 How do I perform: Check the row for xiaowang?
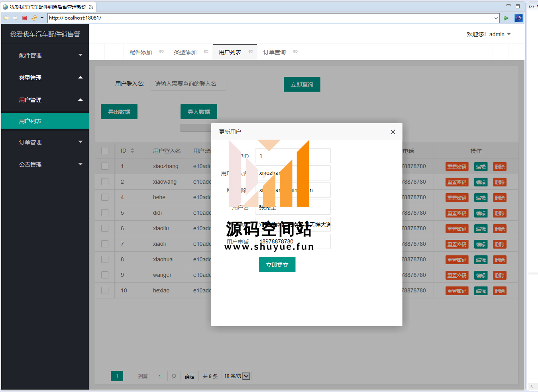(105, 182)
